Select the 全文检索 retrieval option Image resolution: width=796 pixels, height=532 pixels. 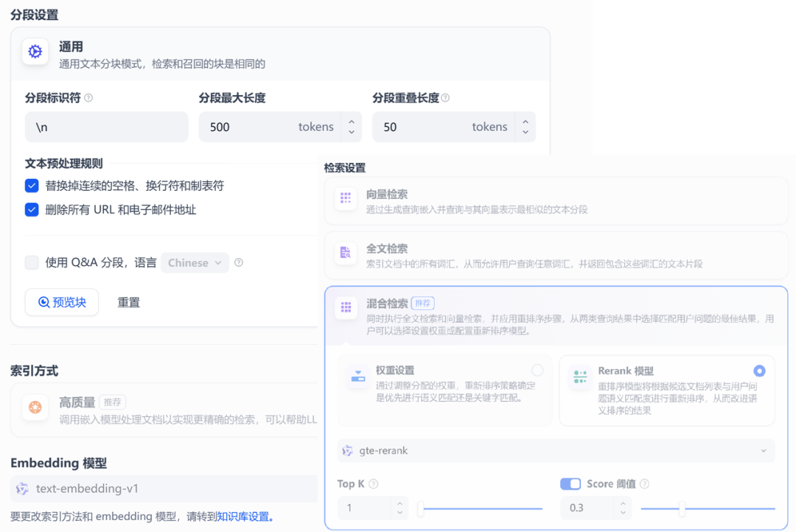(556, 256)
